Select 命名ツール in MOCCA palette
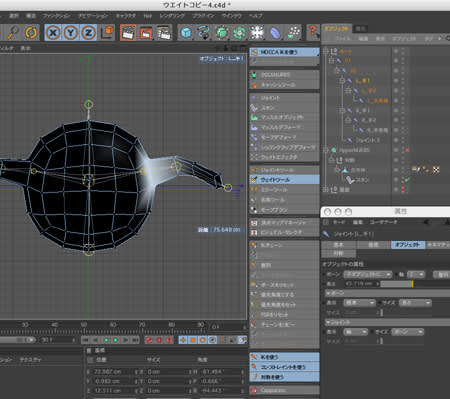Viewport: 450px width, 399px height. pos(284,200)
